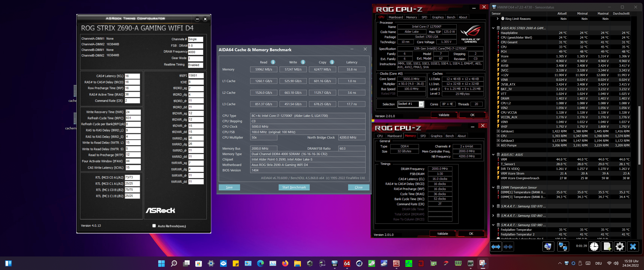Click HWiNFO sensor list vertical scrollbar
Screen dimensions: 644x270
tap(639, 135)
